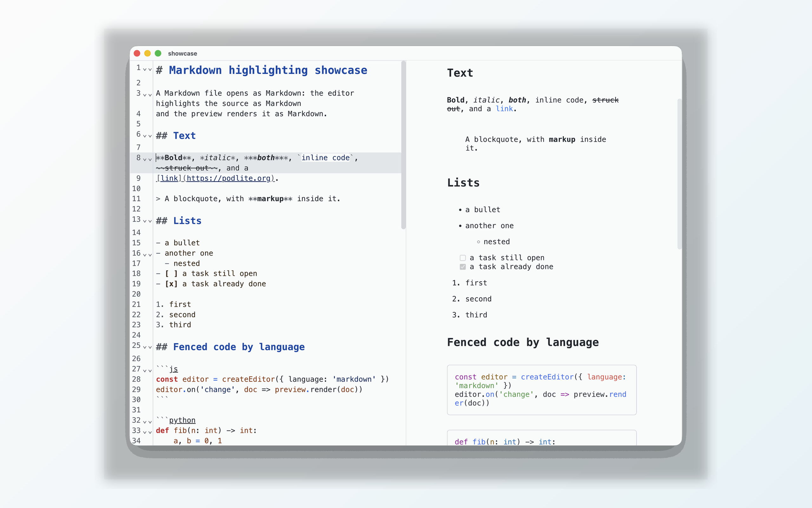Click the `inline code` span in editor
The height and width of the screenshot is (508, 812).
click(325, 157)
